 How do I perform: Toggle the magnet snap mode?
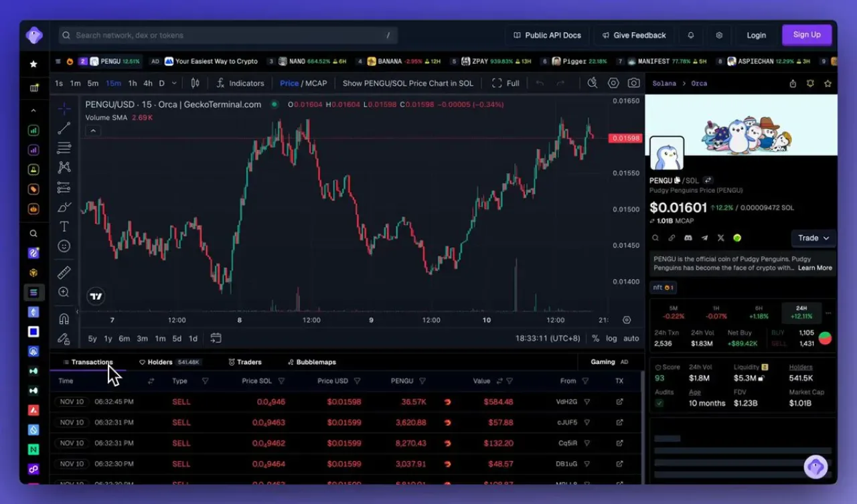tap(64, 319)
